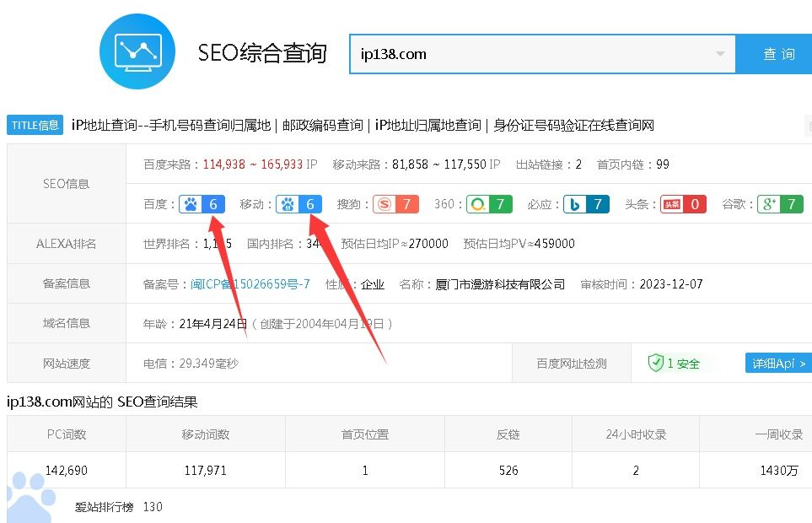Click the TITLE信息 label badge
812x523 pixels.
35,125
